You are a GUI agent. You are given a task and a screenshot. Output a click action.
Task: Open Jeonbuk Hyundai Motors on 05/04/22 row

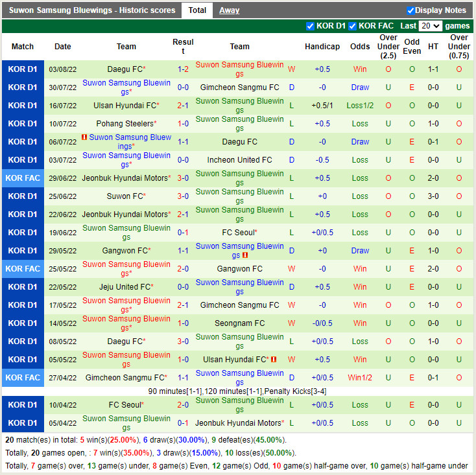click(238, 423)
